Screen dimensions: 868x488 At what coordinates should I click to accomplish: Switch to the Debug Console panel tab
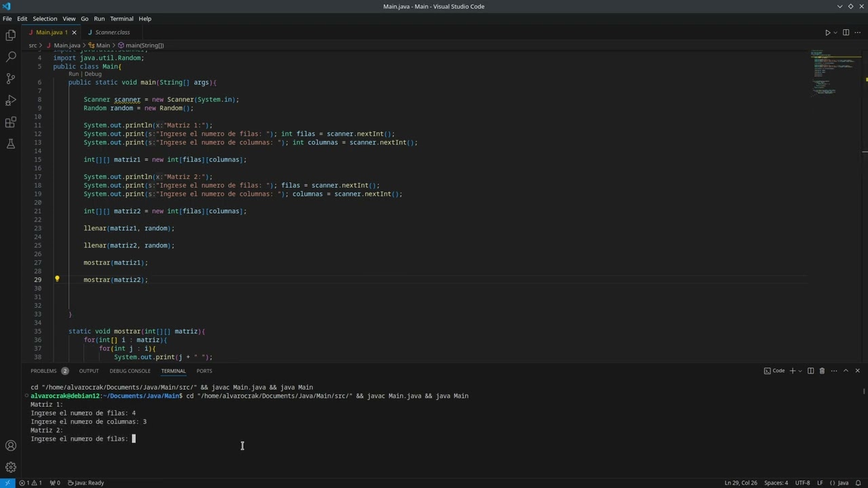(130, 371)
